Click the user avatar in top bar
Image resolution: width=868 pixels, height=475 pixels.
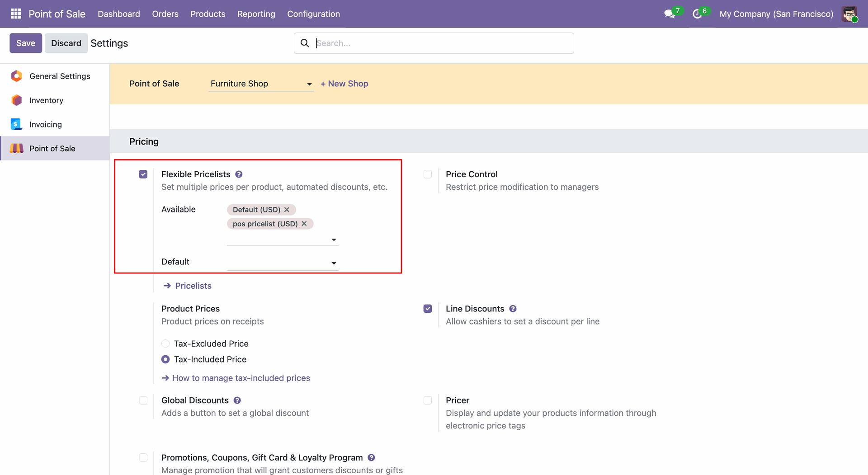point(849,14)
